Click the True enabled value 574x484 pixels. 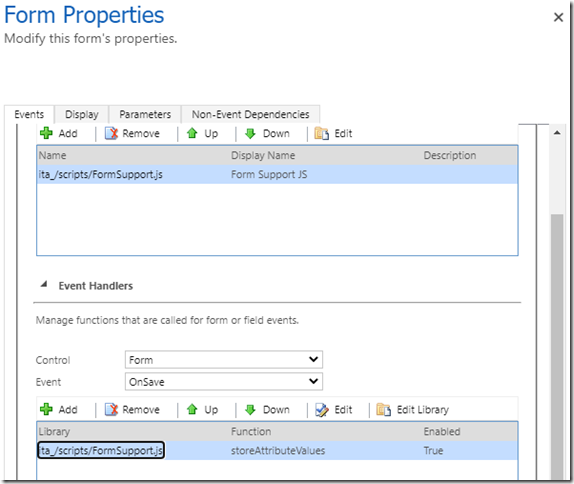pos(433,450)
